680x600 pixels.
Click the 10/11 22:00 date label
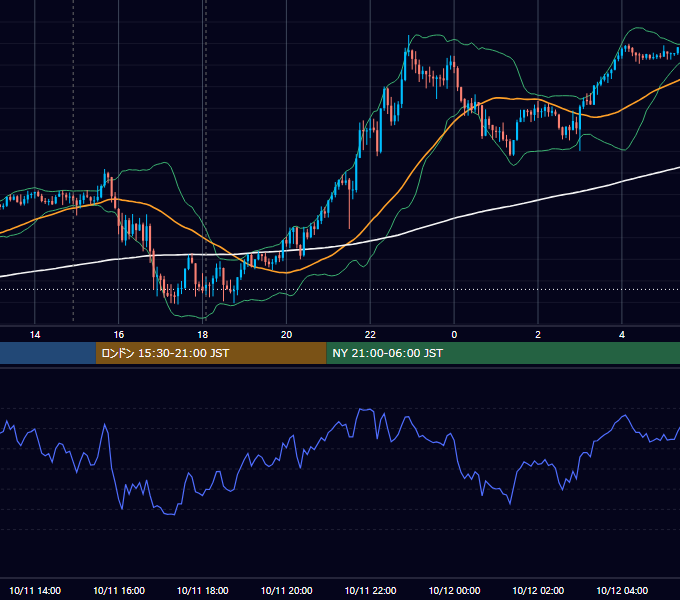pos(370,590)
